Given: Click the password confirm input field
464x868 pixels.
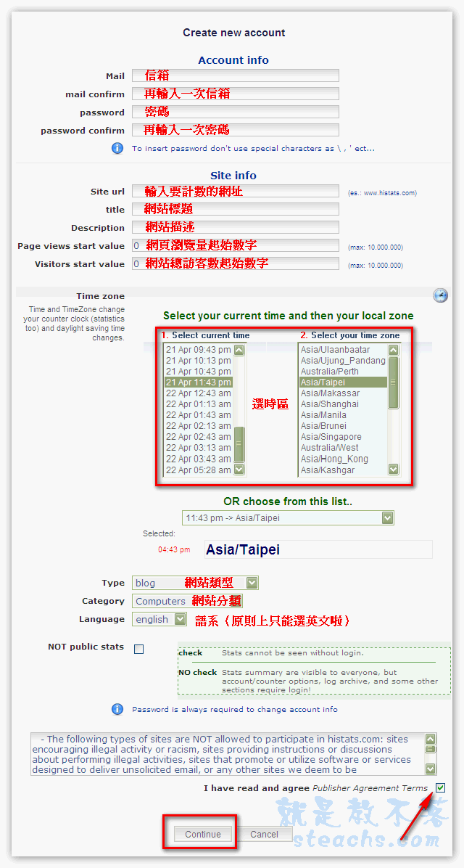Looking at the screenshot, I should (x=235, y=131).
